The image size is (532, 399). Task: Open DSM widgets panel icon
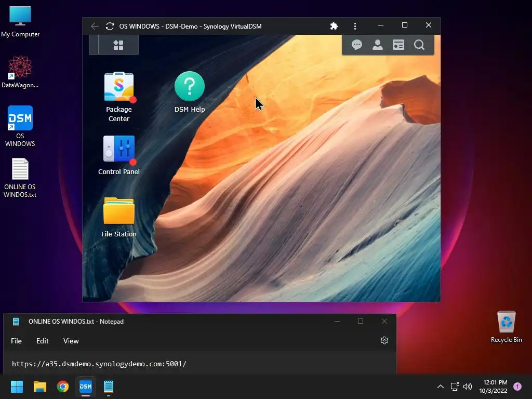[x=398, y=45]
